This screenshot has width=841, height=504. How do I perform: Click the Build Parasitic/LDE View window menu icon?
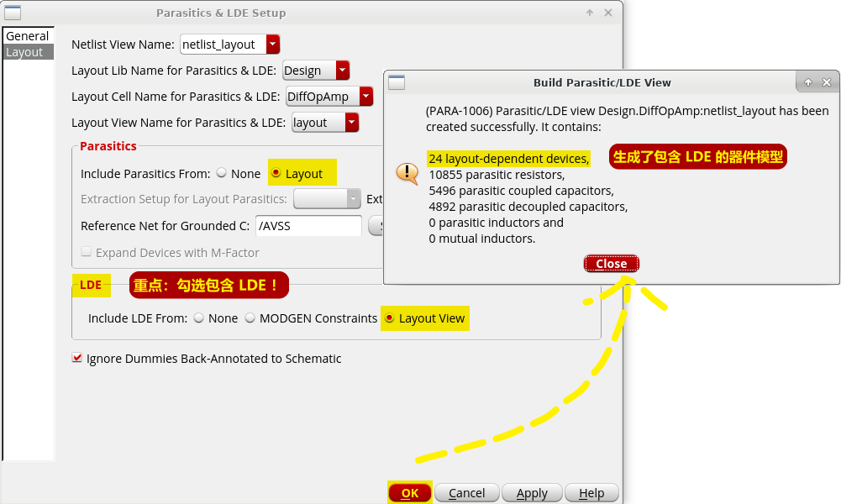pyautogui.click(x=397, y=82)
